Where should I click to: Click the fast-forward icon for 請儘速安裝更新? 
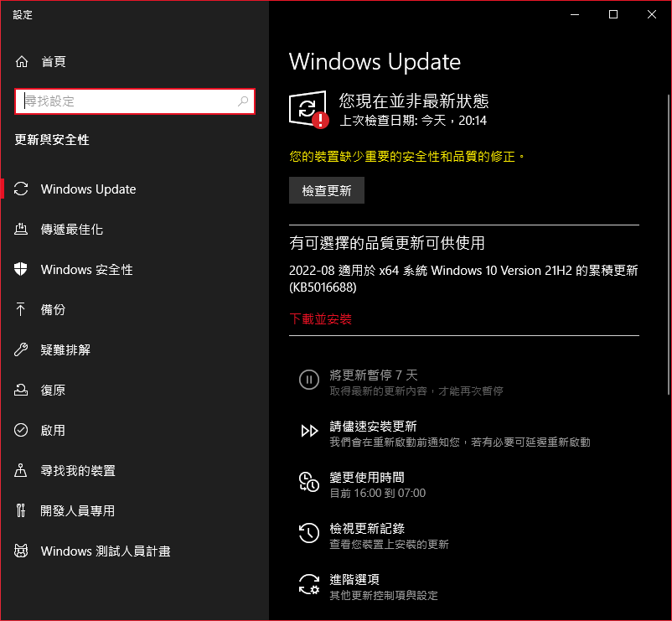point(309,431)
